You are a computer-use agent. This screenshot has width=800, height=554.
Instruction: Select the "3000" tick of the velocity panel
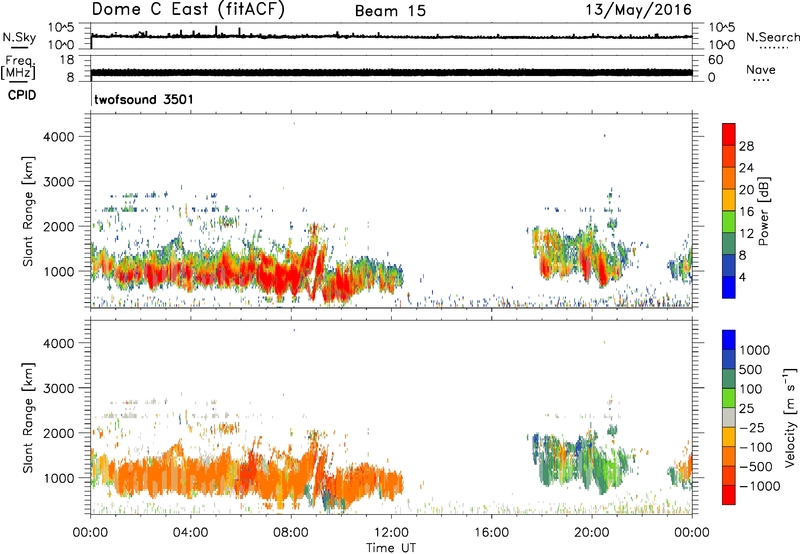coord(58,388)
